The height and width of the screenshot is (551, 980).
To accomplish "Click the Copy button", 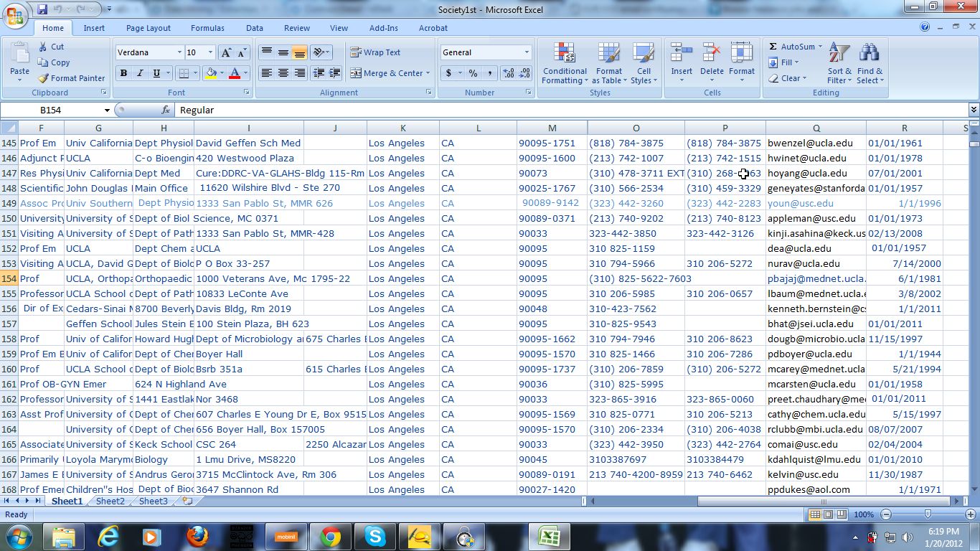I will (54, 62).
